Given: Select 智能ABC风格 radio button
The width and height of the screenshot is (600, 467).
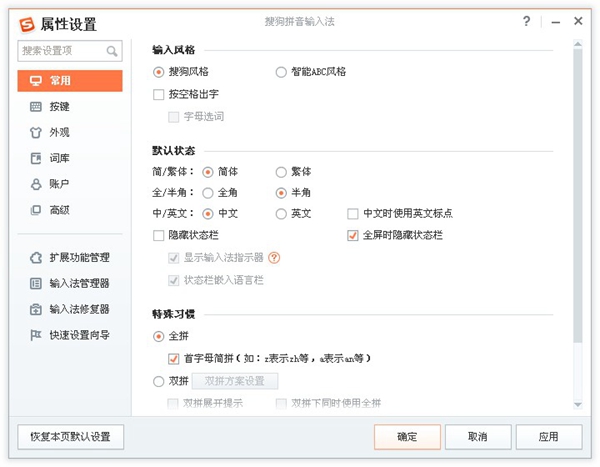Looking at the screenshot, I should coord(281,72).
